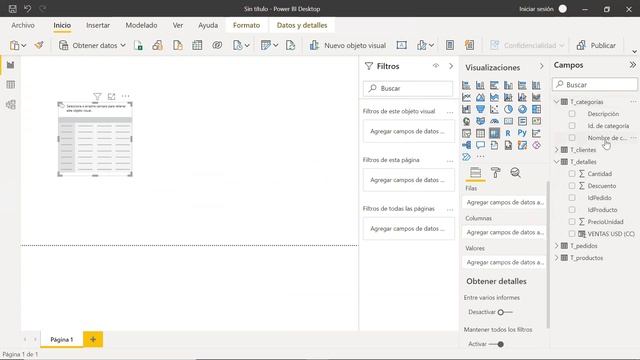Collapse the Filtros pane arrow

451,66
